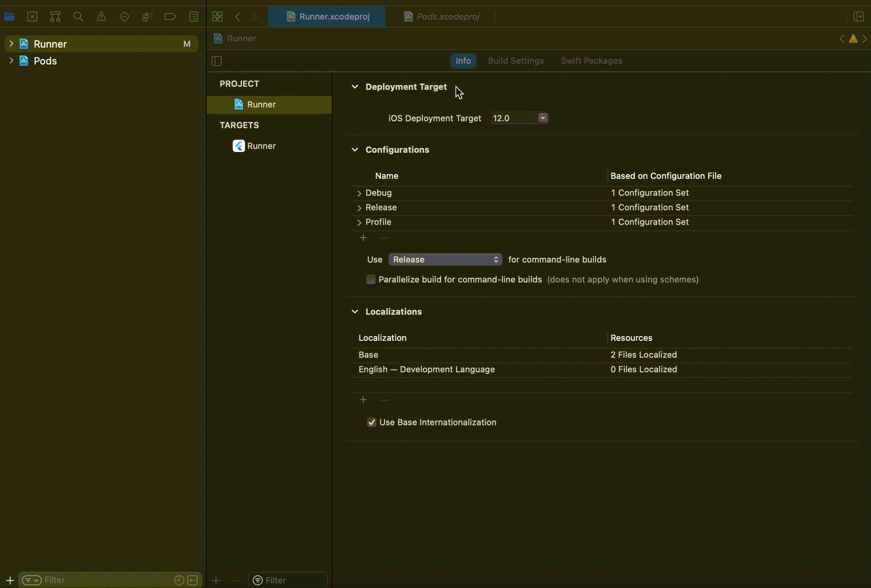Screen dimensions: 871x588
Task: Show the issue navigator warning icon
Action: [x=101, y=17]
